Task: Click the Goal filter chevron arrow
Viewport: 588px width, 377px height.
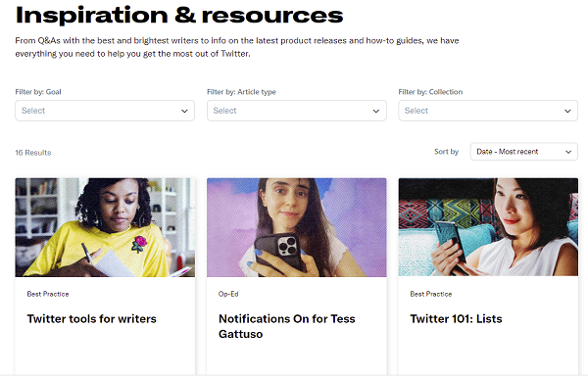Action: pyautogui.click(x=184, y=111)
